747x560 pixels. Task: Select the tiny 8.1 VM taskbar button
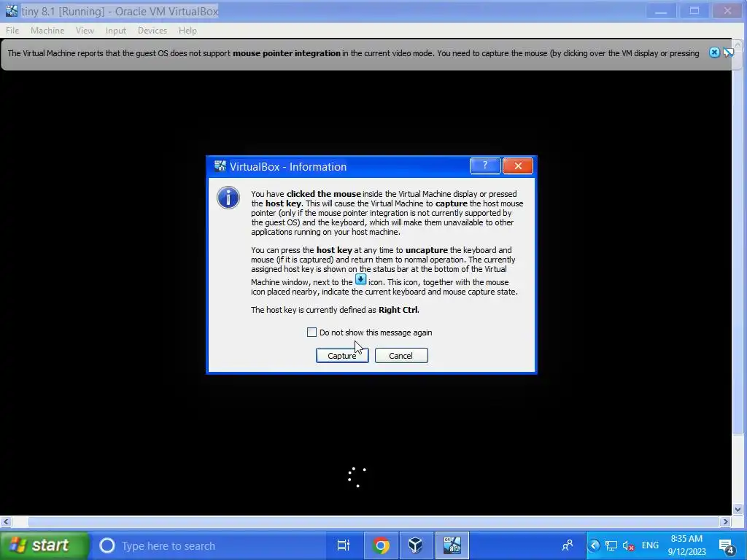point(452,545)
